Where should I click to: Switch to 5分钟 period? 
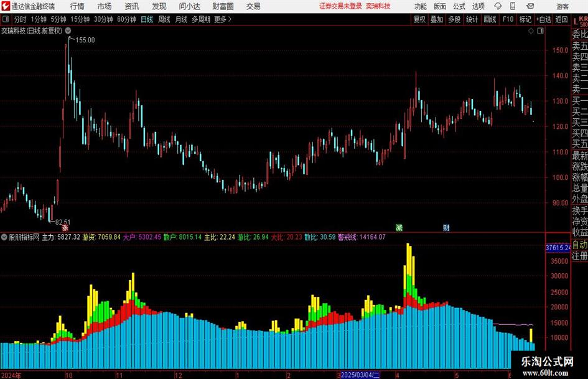(58, 19)
